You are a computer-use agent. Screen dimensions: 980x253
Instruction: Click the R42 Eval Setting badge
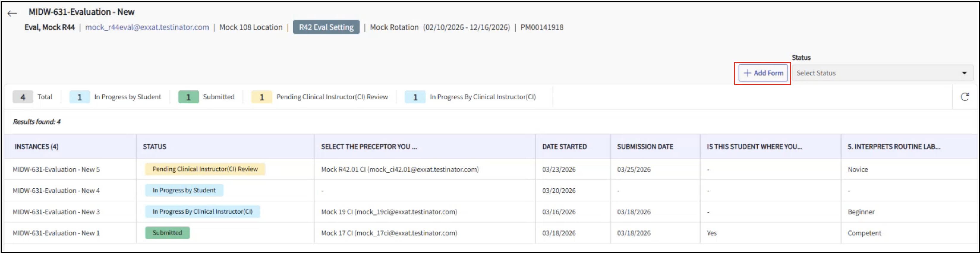point(326,27)
